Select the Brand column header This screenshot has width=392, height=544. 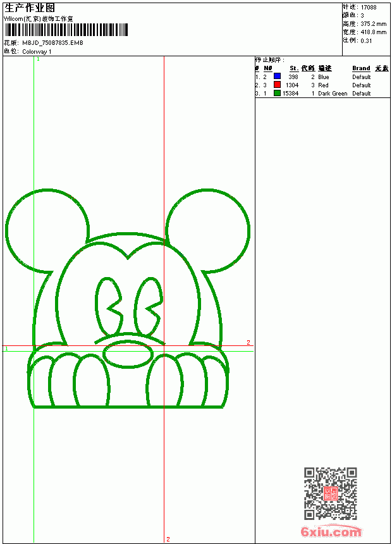361,68
